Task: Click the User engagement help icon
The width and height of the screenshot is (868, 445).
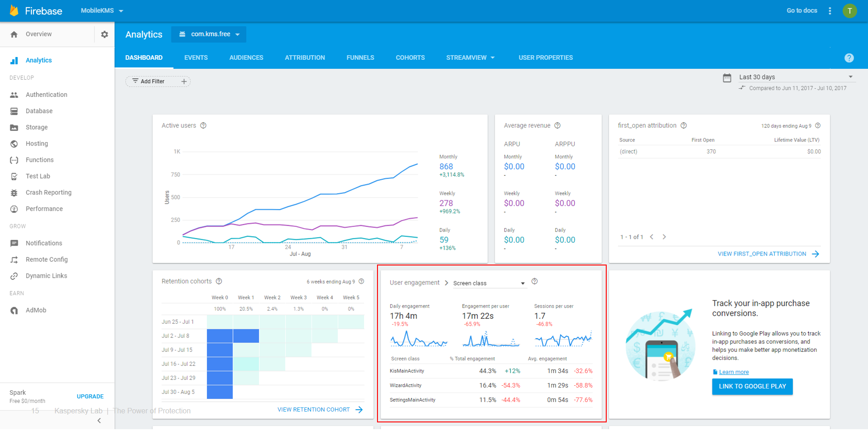Action: coord(534,281)
